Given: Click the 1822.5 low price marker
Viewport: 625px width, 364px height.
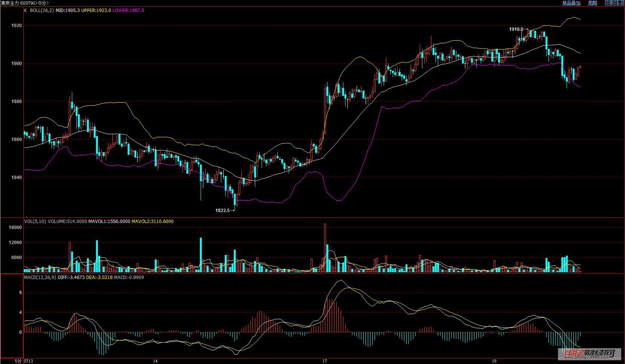Looking at the screenshot, I should (222, 211).
